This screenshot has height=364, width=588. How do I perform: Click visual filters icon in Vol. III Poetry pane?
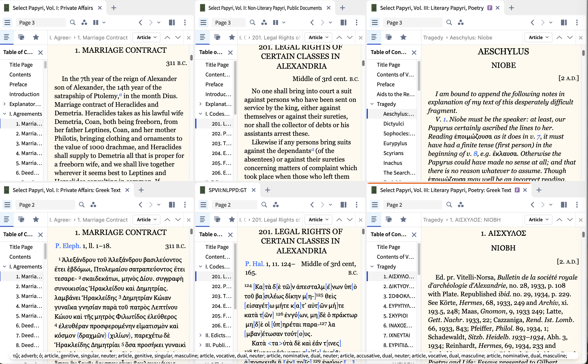point(461,23)
